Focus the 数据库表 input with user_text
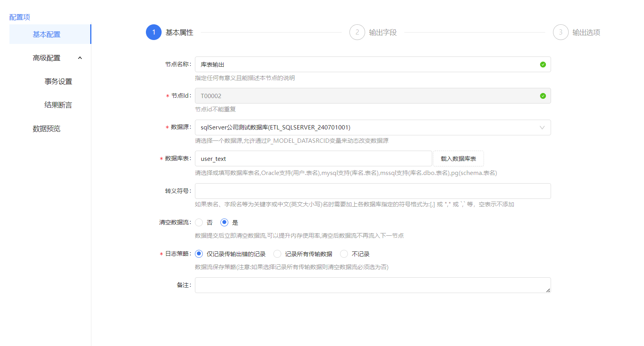Image resolution: width=644 pixels, height=346 pixels. point(313,158)
